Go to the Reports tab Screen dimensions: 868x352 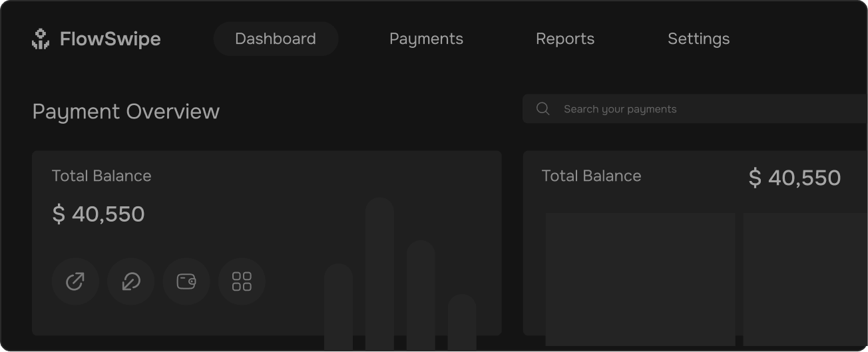click(565, 39)
